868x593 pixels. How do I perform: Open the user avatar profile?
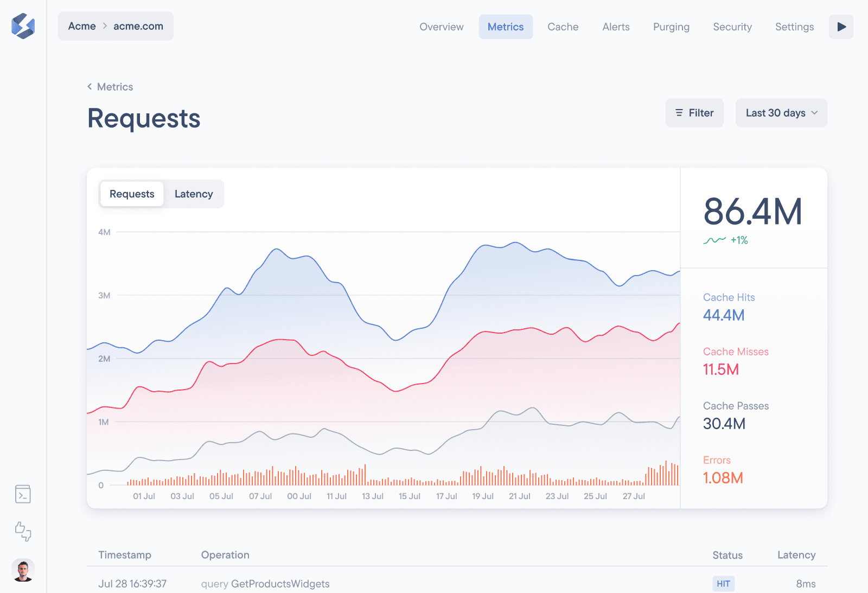click(x=23, y=570)
